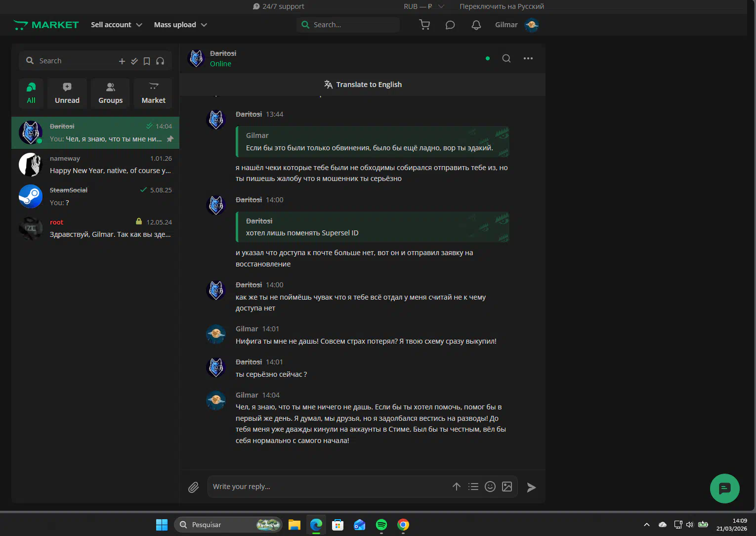Viewport: 756px width, 536px height.
Task: Expand the Mass upload dropdown
Action: coord(180,25)
